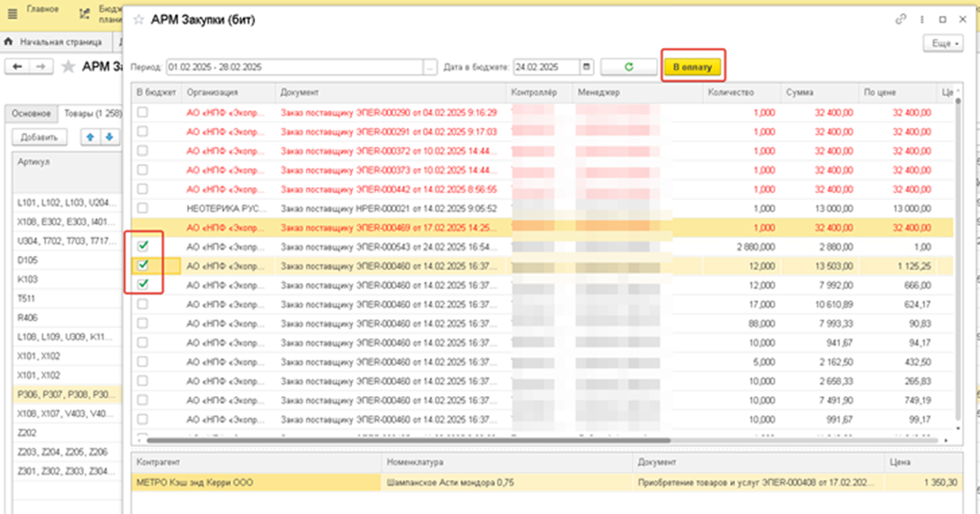
Task: Click the Добавить button
Action: tap(39, 137)
